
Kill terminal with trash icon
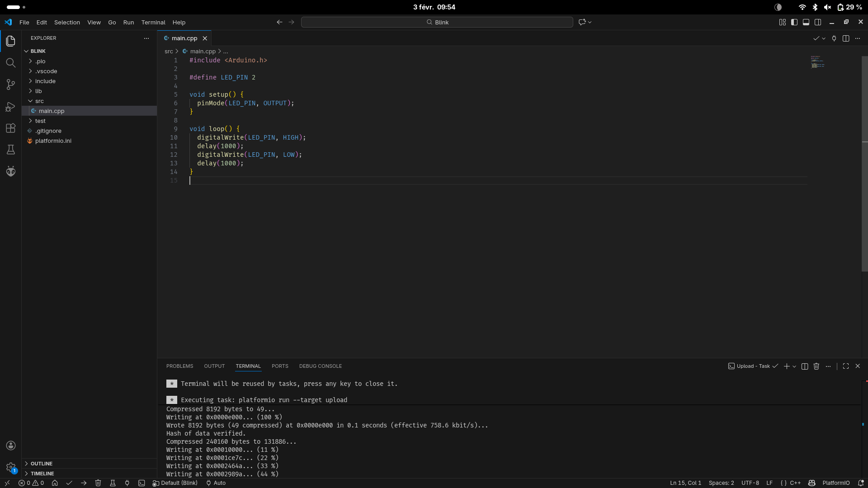pyautogui.click(x=816, y=366)
